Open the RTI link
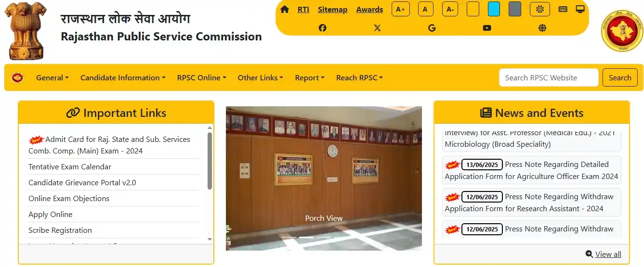 [x=303, y=10]
